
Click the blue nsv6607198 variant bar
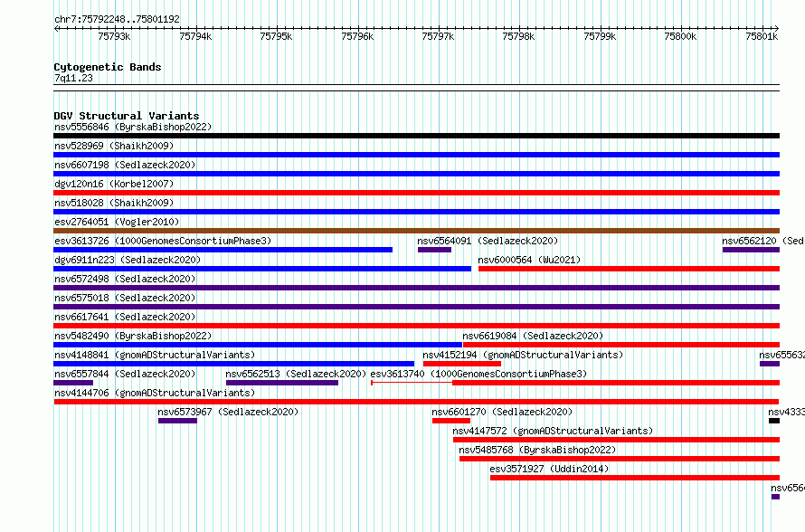tap(416, 174)
